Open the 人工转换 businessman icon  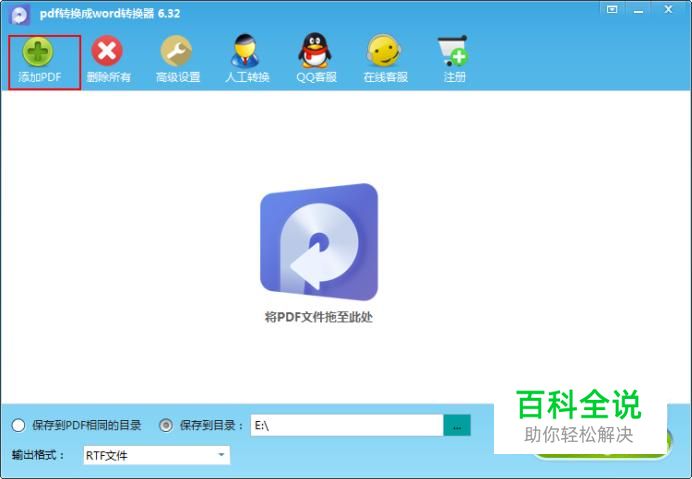(x=245, y=51)
